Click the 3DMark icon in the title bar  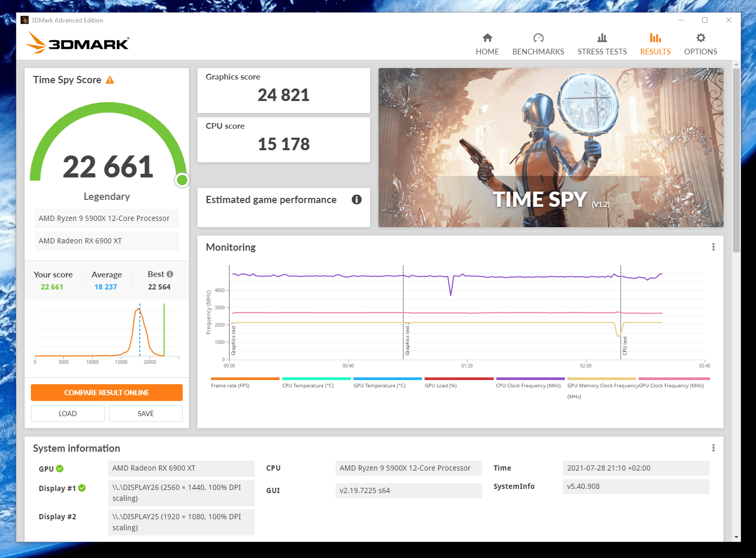click(x=25, y=20)
